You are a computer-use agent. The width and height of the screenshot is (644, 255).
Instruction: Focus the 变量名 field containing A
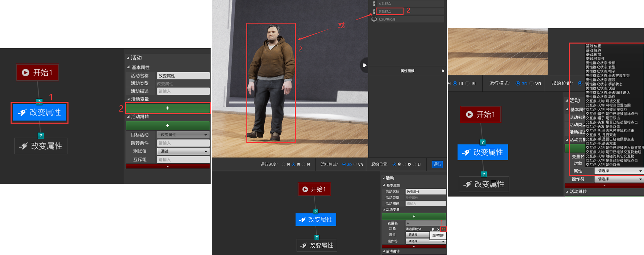426,223
